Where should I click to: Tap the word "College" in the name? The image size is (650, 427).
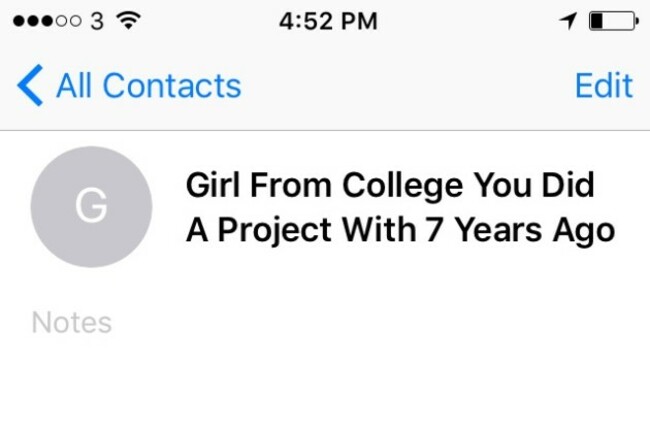403,186
